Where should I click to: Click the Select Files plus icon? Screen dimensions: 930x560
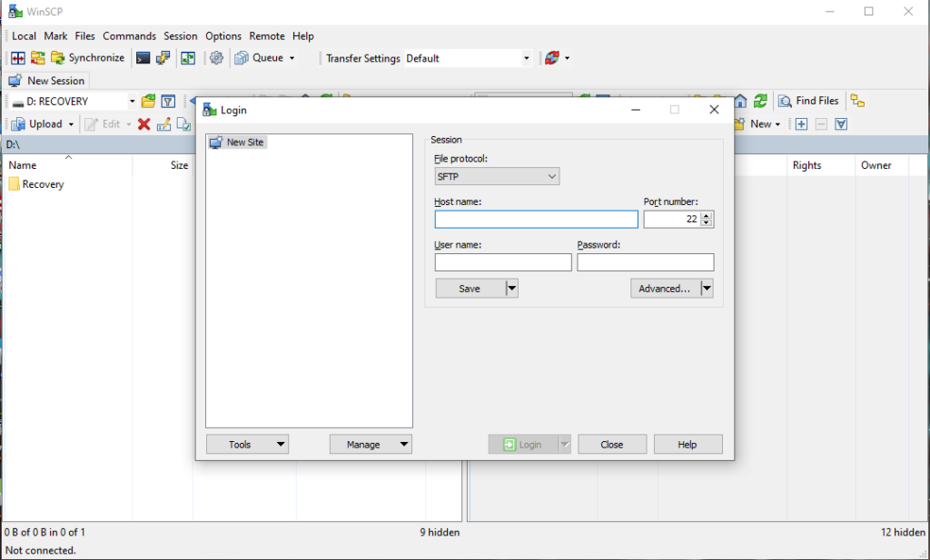coord(801,123)
